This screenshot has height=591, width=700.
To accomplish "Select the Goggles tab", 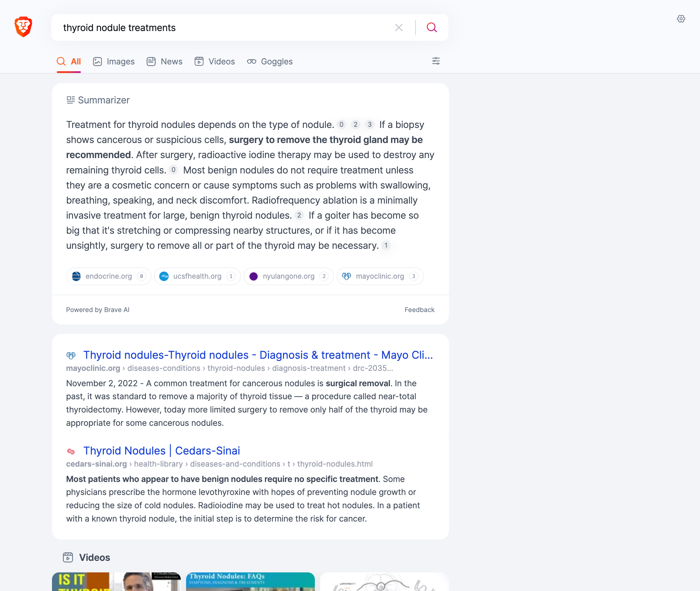I will coord(270,62).
